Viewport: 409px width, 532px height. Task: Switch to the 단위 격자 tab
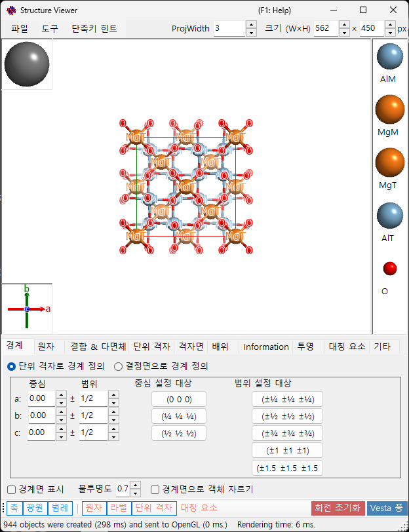[151, 347]
